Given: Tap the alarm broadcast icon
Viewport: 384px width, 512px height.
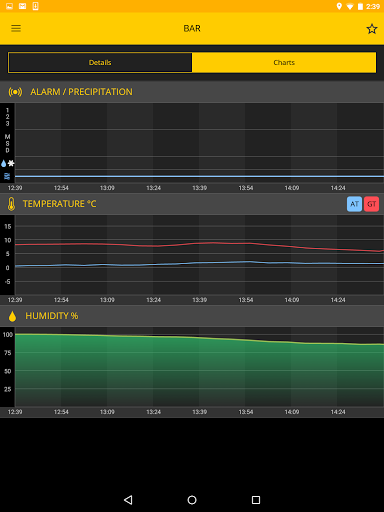Looking at the screenshot, I should pyautogui.click(x=15, y=92).
